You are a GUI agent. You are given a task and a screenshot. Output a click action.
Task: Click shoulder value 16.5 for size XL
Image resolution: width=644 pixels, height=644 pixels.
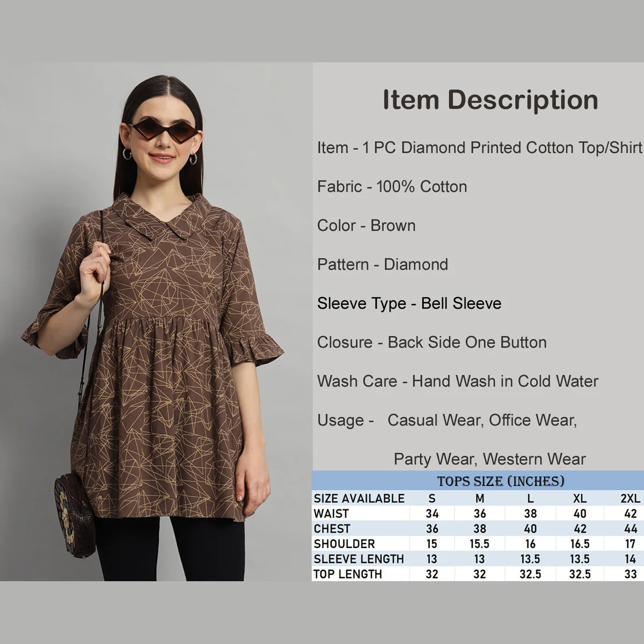pyautogui.click(x=580, y=544)
